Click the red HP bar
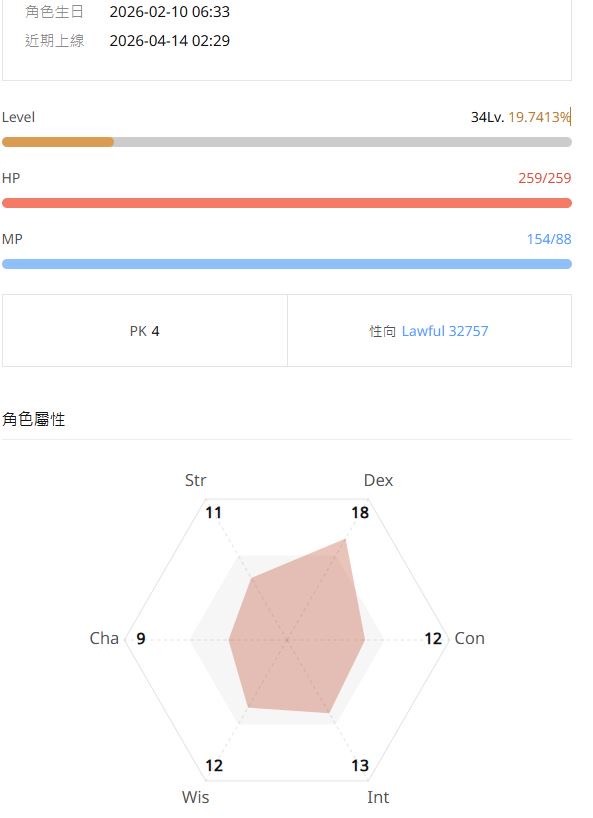This screenshot has height=818, width=593. point(285,202)
